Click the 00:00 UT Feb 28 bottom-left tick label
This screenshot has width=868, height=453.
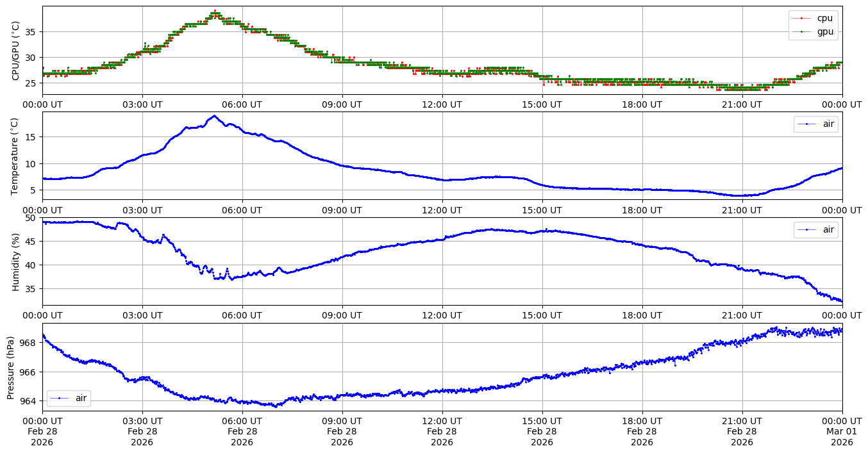42,431
